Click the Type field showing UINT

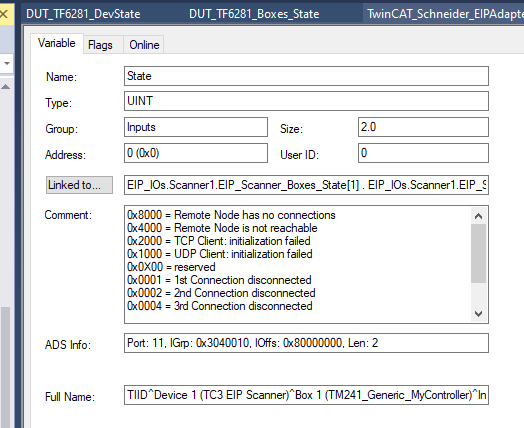[x=306, y=101]
